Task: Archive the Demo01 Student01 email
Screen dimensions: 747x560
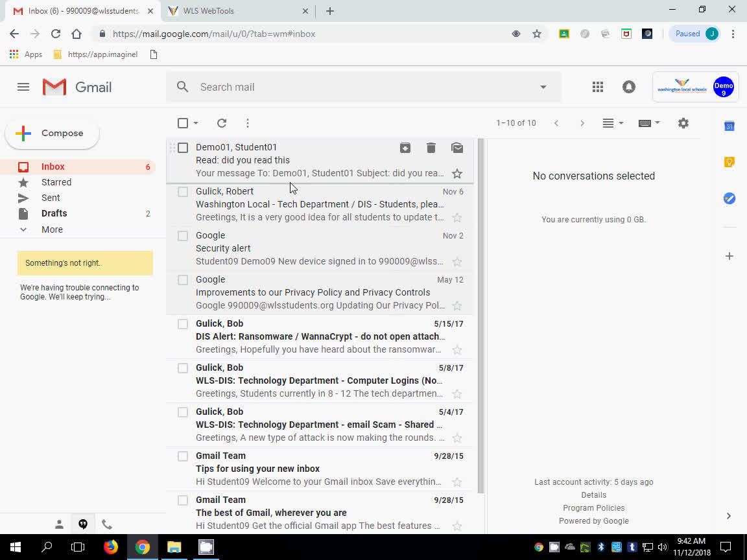Action: 405,148
